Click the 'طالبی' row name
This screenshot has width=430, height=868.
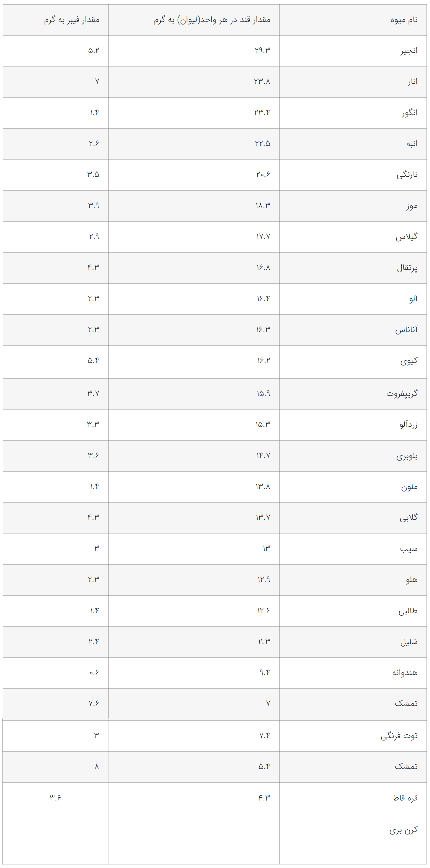408,611
